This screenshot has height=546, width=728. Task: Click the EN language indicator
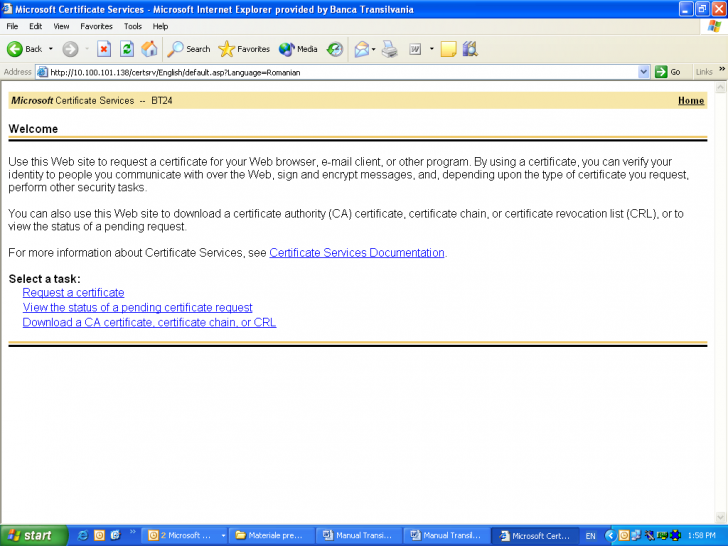coord(590,536)
